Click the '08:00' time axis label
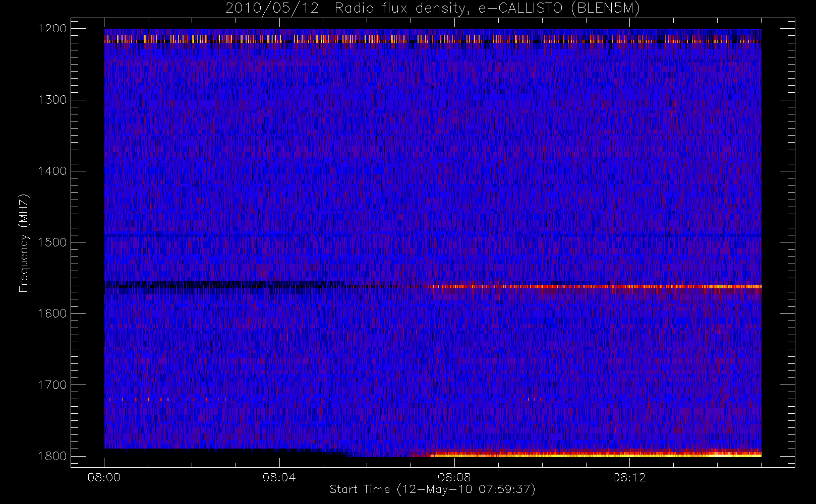The height and width of the screenshot is (504, 816). (x=104, y=477)
